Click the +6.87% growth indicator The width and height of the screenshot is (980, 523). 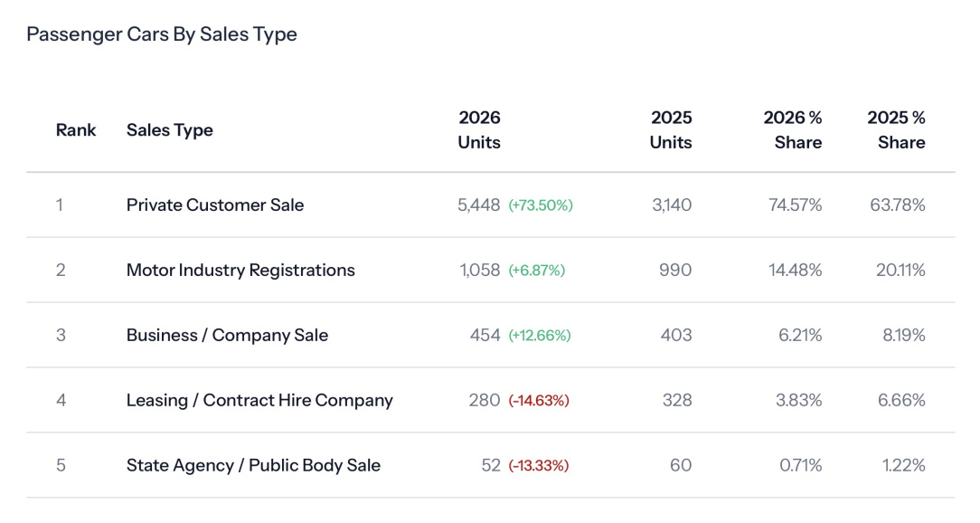point(536,271)
